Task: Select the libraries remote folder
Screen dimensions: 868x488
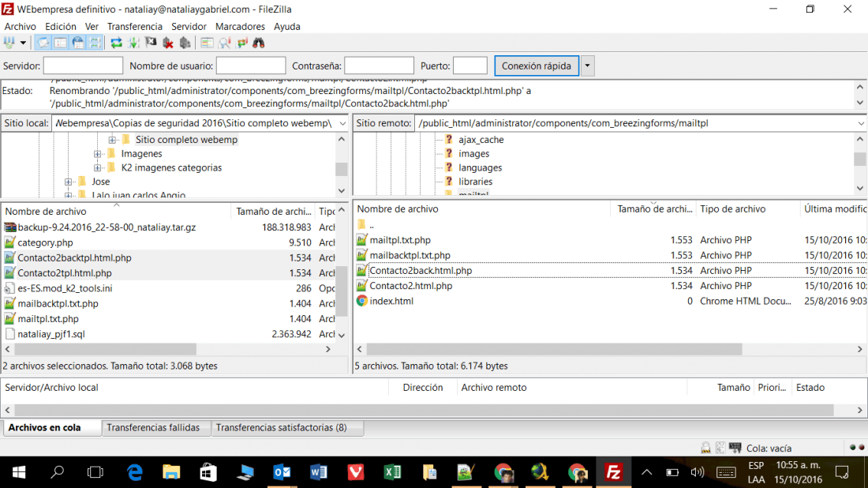Action: tap(475, 181)
